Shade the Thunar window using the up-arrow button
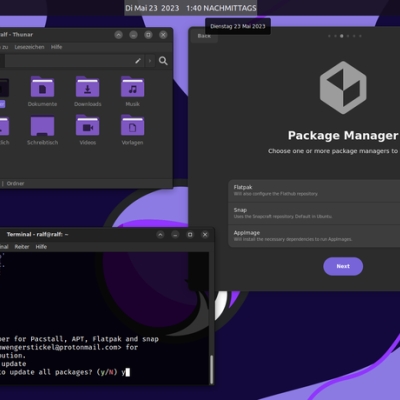Screen dimensions: 400x400 coord(118,35)
